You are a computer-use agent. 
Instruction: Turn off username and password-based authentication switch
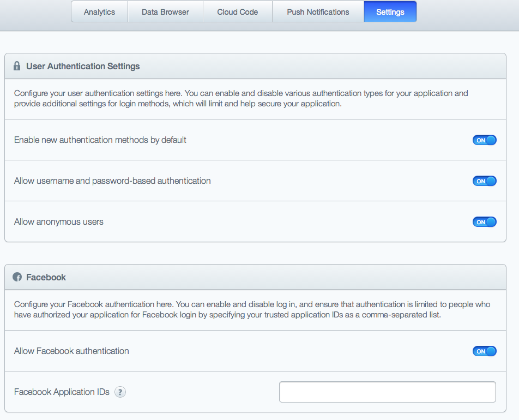484,181
